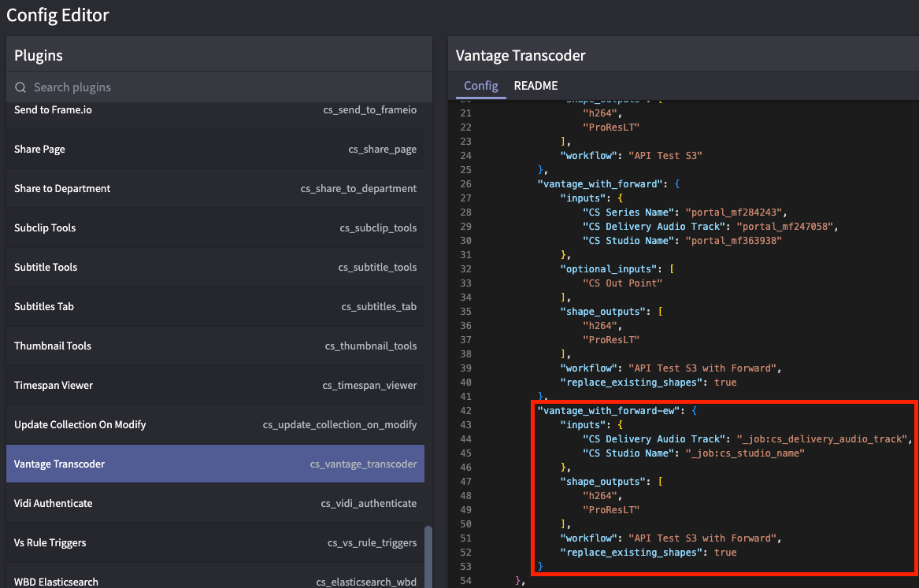Click the search magnifier icon in Plugins
Image resolution: width=919 pixels, height=588 pixels.
tap(20, 87)
